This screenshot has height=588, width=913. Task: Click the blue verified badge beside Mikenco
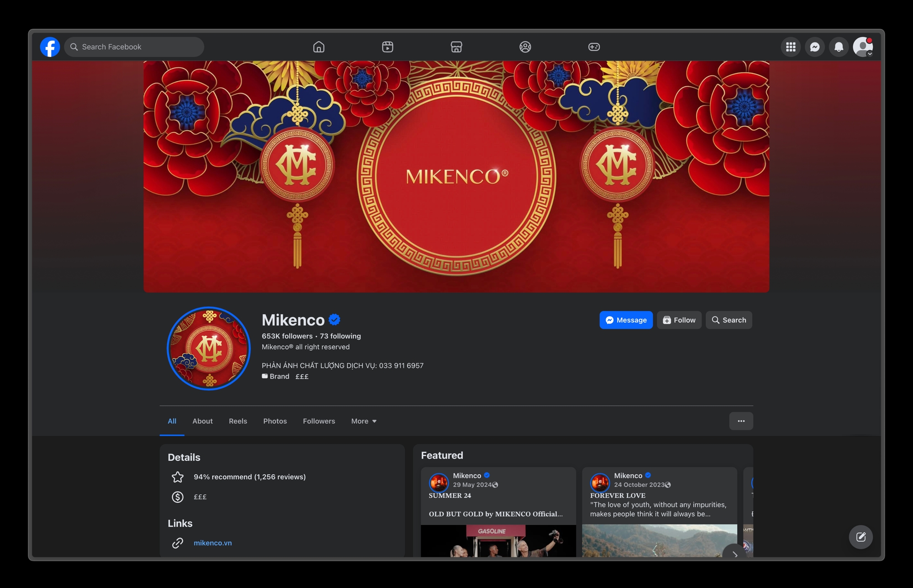tap(335, 320)
